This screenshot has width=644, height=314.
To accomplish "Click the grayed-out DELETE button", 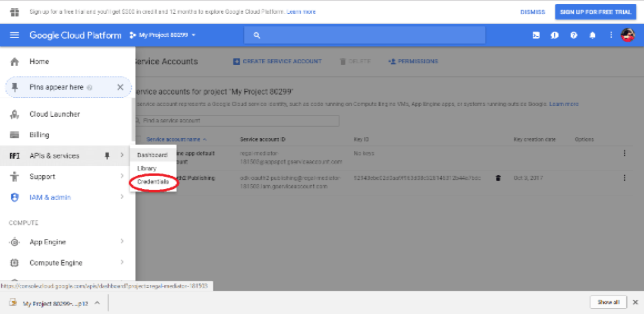I will [355, 61].
